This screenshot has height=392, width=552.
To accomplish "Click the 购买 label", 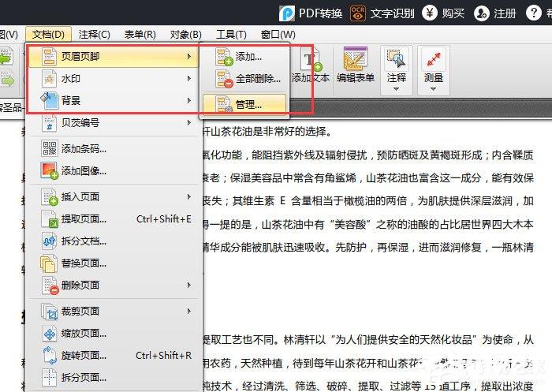I will (453, 13).
